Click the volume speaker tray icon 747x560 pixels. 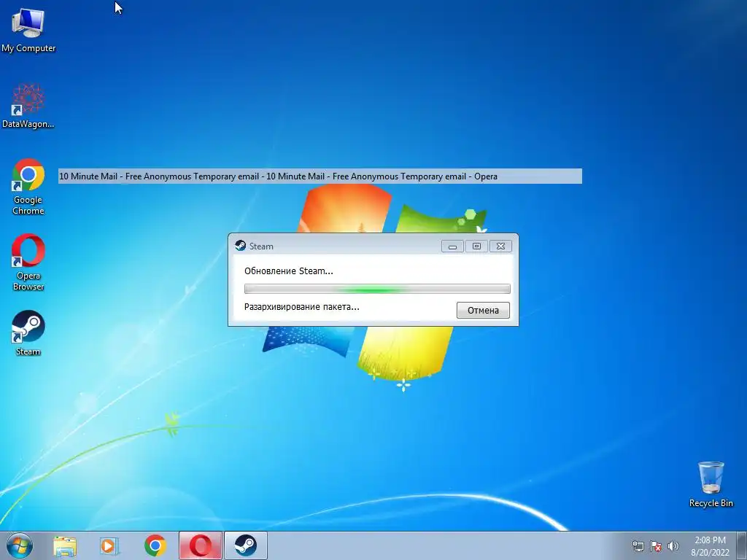pos(673,545)
